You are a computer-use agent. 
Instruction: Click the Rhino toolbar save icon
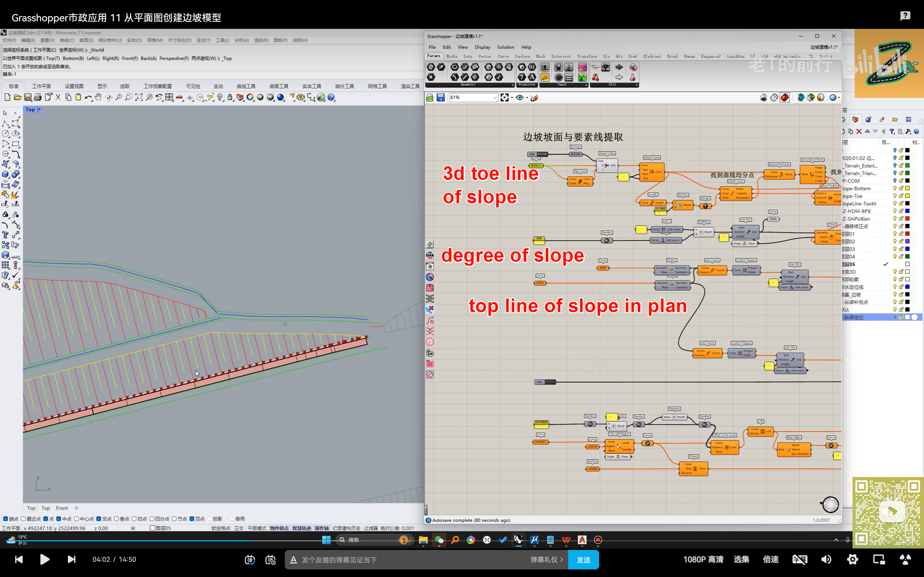pos(27,97)
